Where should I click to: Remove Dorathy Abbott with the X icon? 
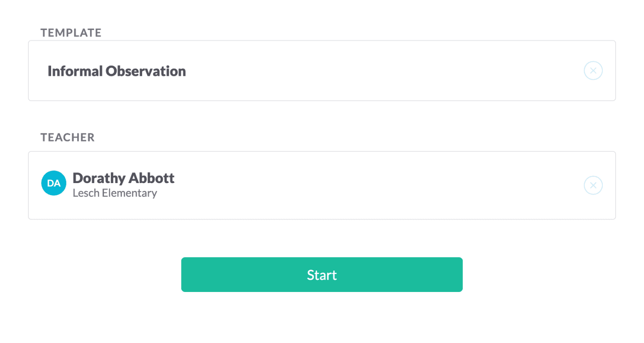(593, 185)
